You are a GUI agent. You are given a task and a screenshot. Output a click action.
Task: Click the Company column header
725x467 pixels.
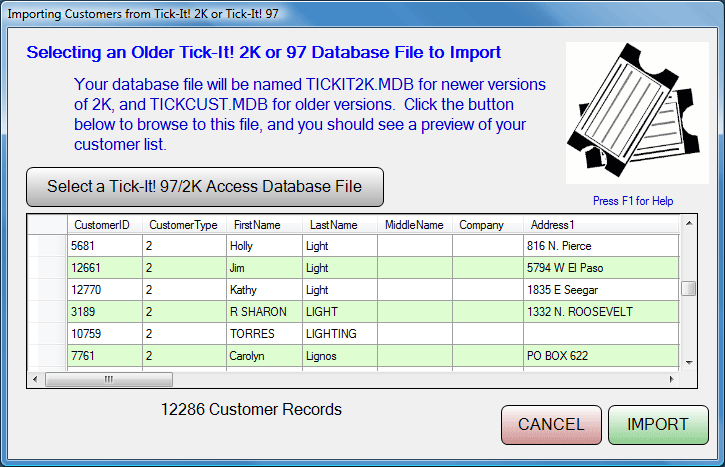tap(488, 225)
